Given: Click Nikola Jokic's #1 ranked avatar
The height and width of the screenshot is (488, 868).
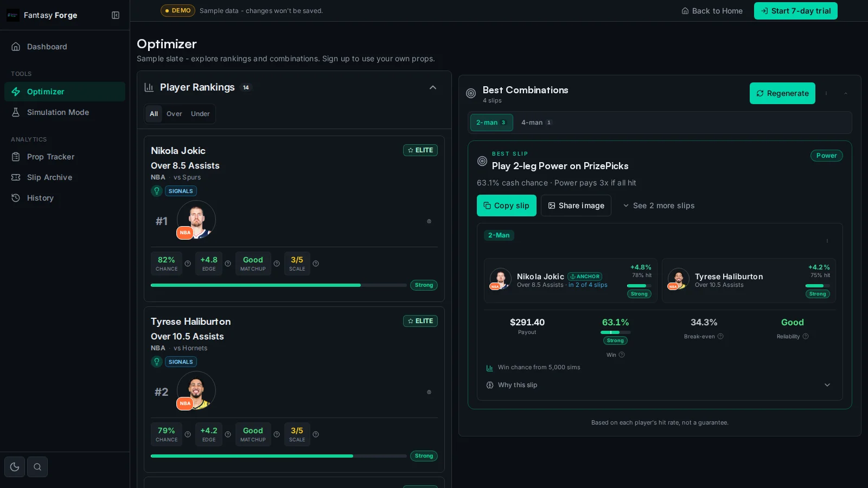Looking at the screenshot, I should pyautogui.click(x=196, y=220).
